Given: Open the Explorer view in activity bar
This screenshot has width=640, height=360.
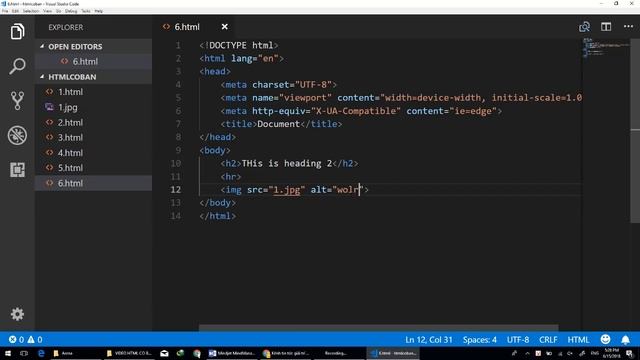Looking at the screenshot, I should pos(17,31).
